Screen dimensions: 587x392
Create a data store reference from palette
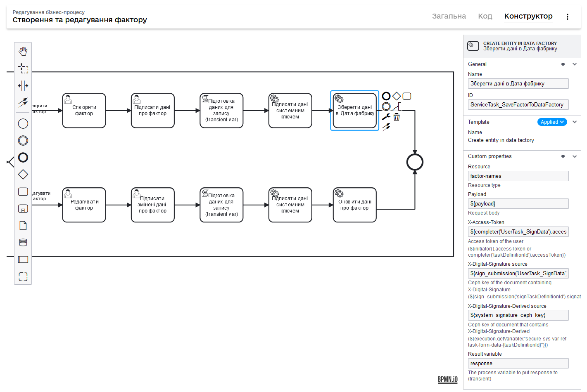[x=23, y=243]
